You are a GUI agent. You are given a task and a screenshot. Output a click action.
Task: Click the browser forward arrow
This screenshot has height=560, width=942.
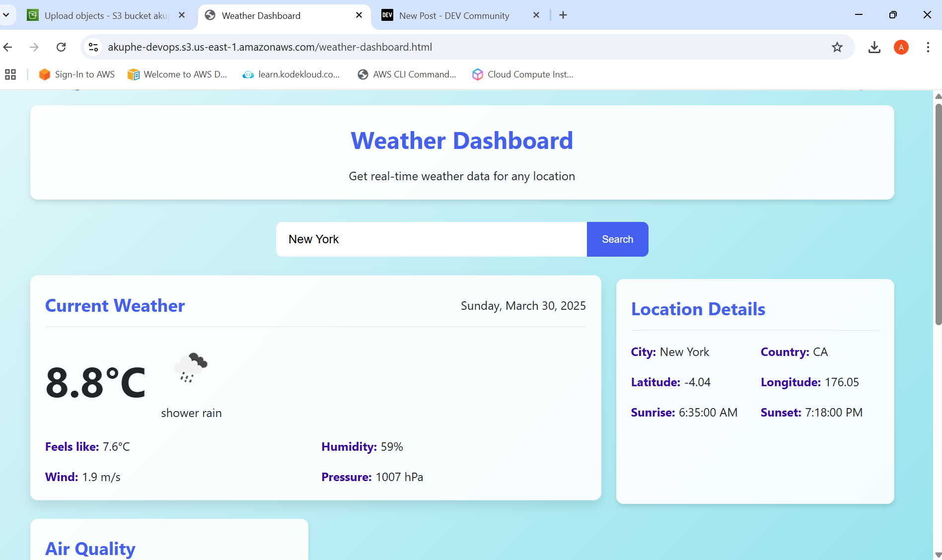coord(34,47)
